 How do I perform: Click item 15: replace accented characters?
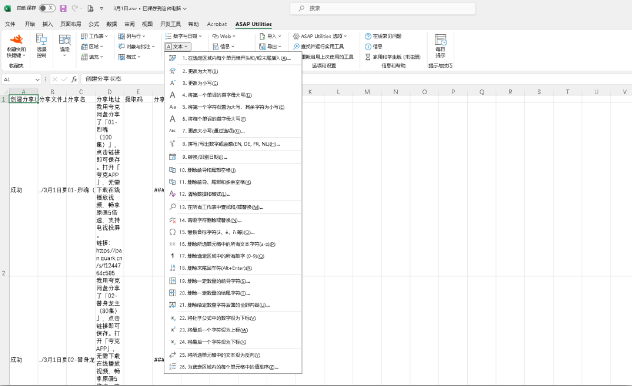[233, 232]
